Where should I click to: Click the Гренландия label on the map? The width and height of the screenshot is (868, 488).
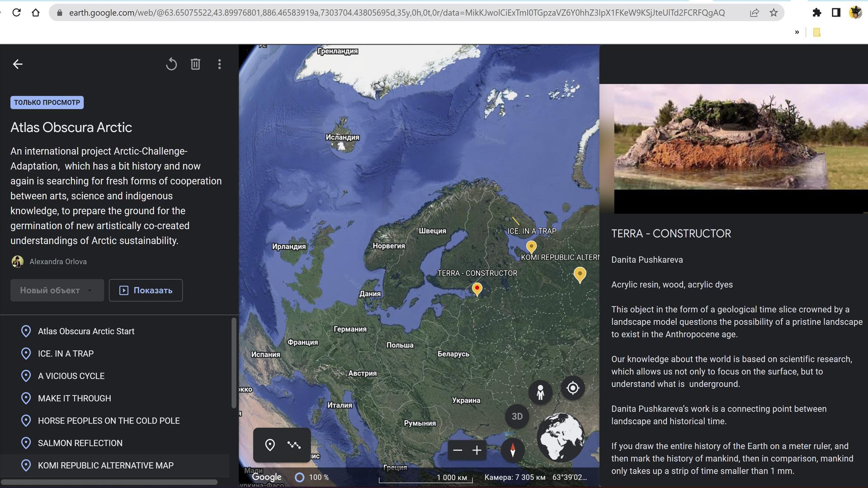pyautogui.click(x=338, y=52)
